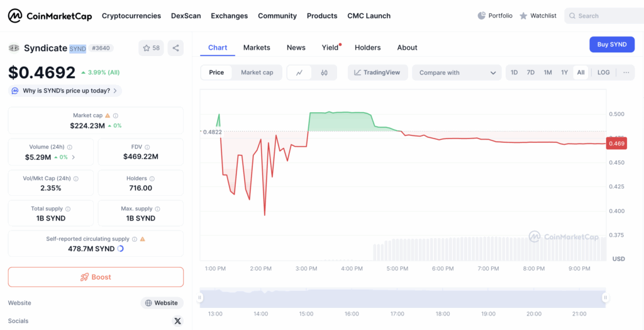This screenshot has height=330, width=644.
Task: Expand Volume 24h details chevron
Action: click(74, 157)
